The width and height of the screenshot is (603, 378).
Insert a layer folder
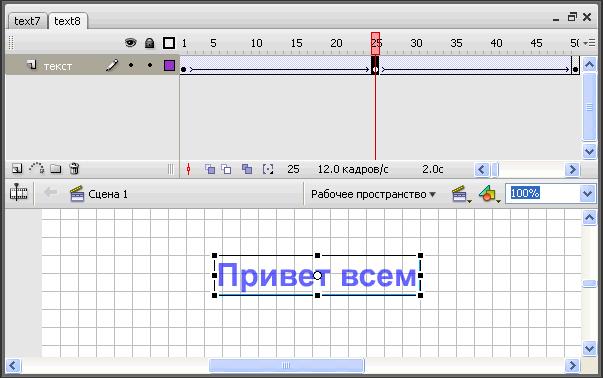coord(56,168)
